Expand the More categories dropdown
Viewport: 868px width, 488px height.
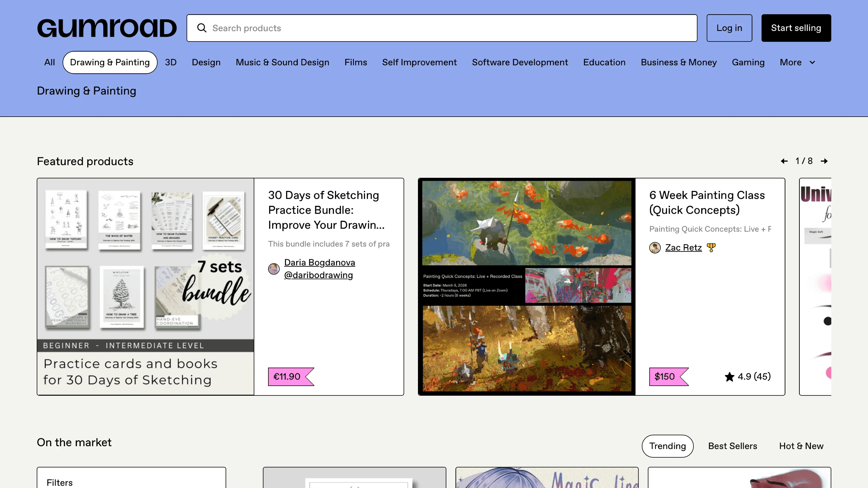[797, 62]
